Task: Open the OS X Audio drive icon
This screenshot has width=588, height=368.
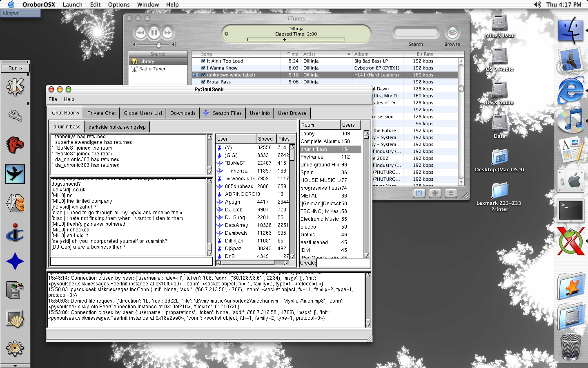Action: 499,94
